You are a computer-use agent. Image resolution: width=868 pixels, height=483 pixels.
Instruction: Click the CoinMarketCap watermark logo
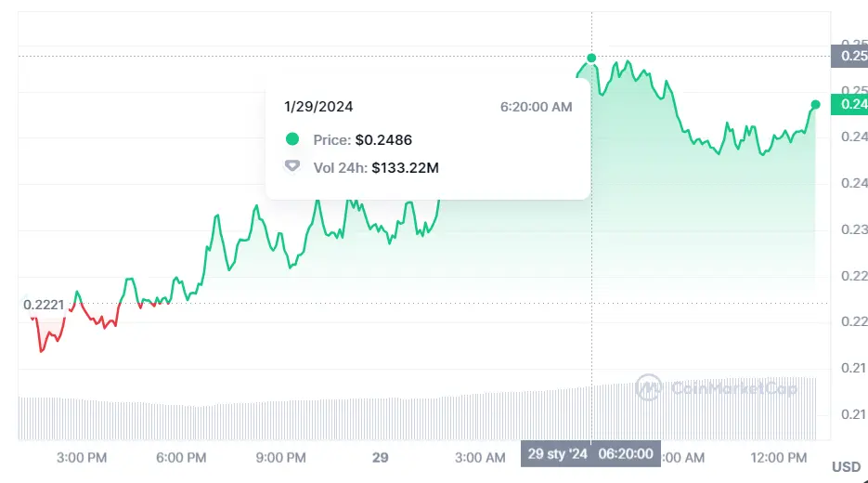pos(649,387)
